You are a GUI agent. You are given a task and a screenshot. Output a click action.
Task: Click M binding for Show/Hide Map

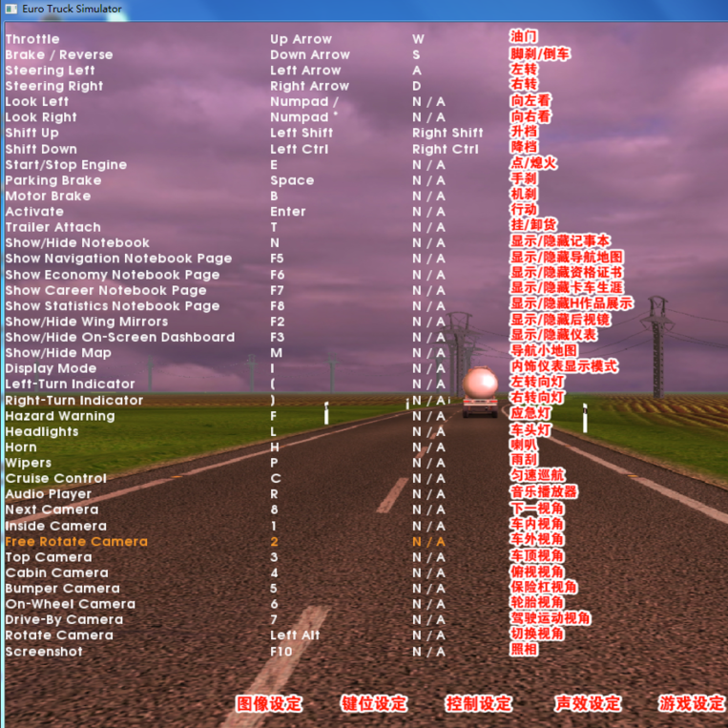pyautogui.click(x=277, y=353)
